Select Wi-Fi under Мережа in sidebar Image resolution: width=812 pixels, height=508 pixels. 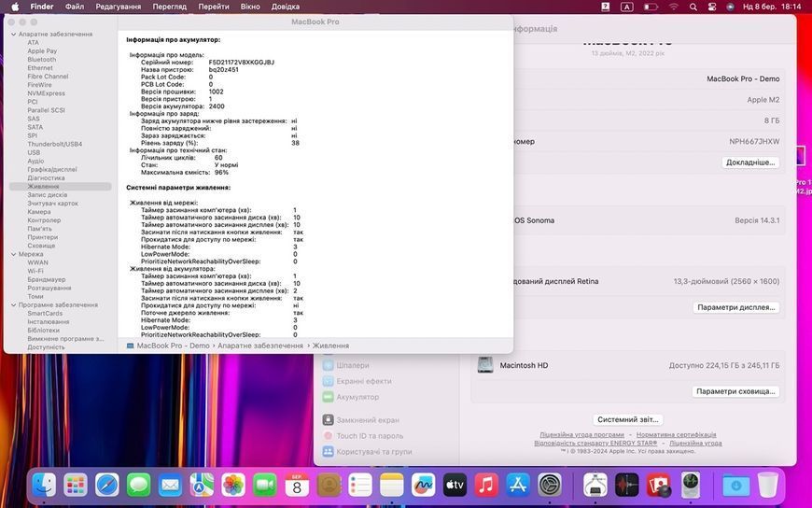35,271
